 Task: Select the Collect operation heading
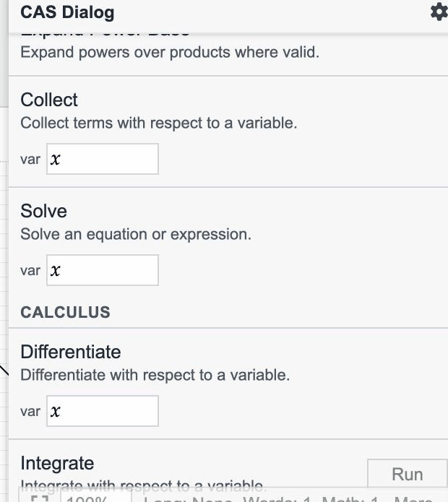(x=49, y=100)
